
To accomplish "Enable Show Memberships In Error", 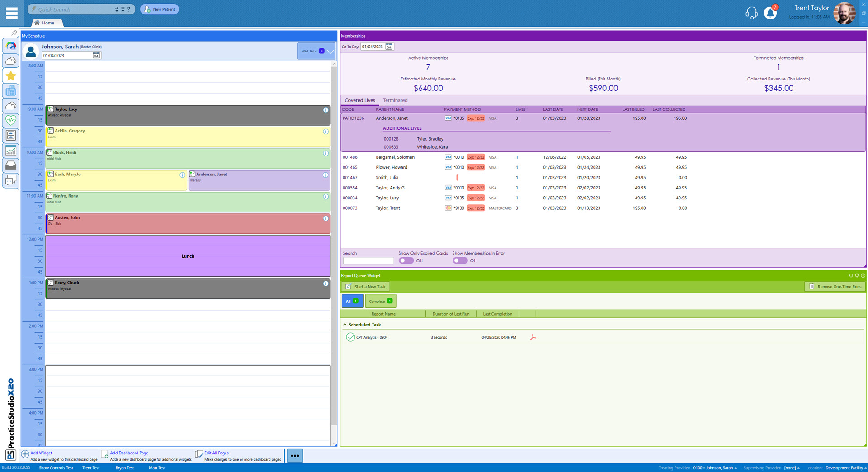I will (x=460, y=260).
